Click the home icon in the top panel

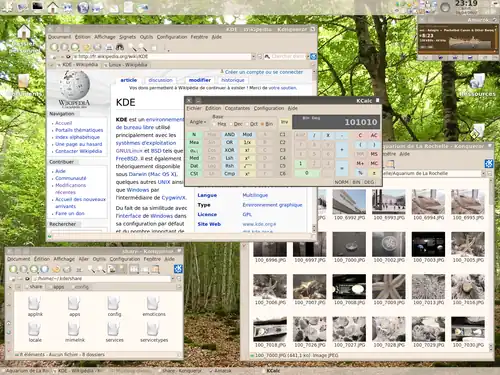[53, 7]
